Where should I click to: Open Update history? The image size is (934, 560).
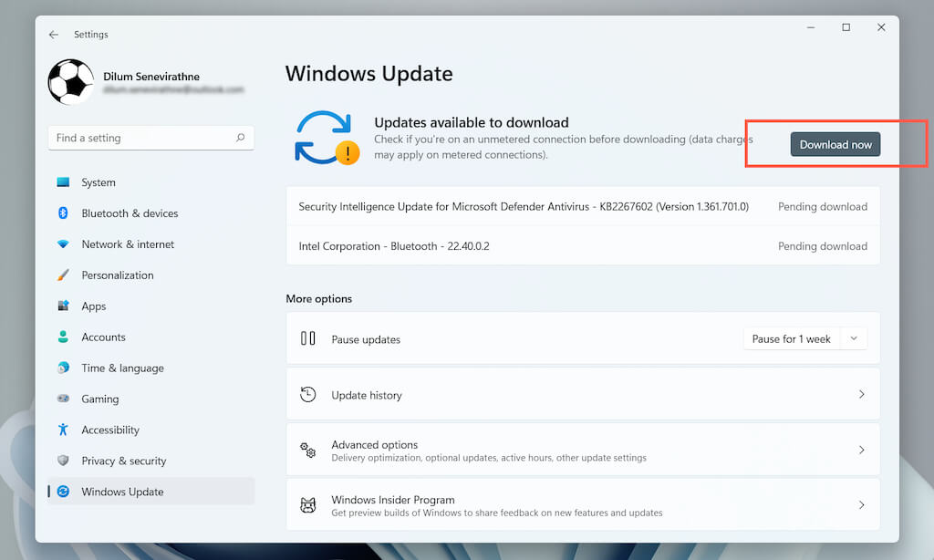tap(583, 394)
